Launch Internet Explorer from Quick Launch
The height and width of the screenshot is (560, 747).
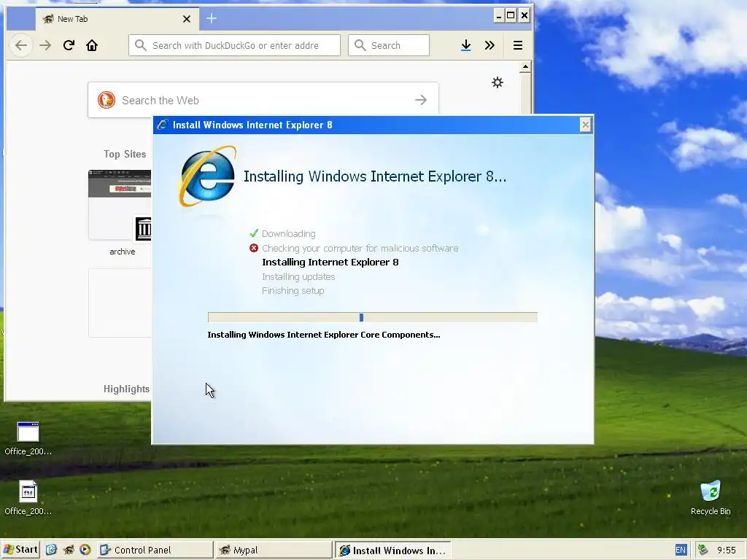coord(52,550)
